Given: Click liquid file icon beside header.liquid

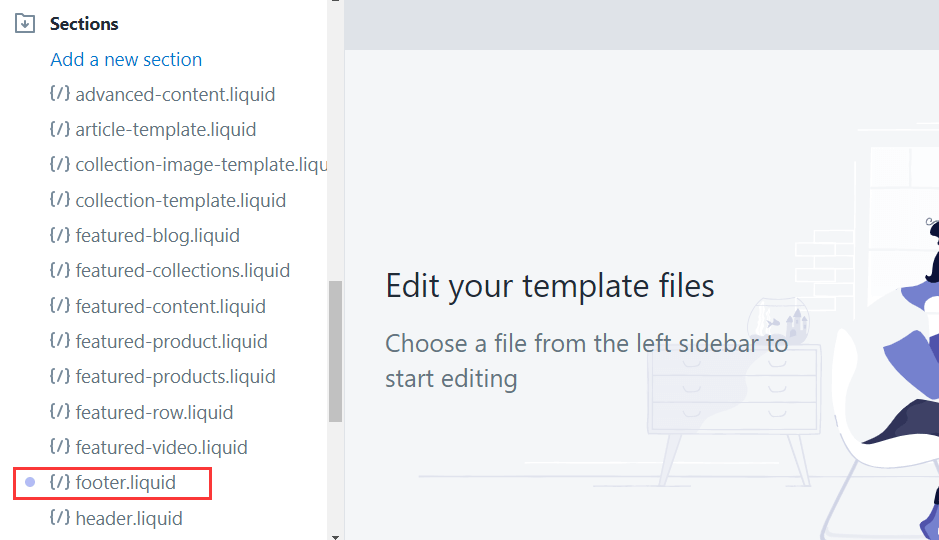Looking at the screenshot, I should click(60, 517).
